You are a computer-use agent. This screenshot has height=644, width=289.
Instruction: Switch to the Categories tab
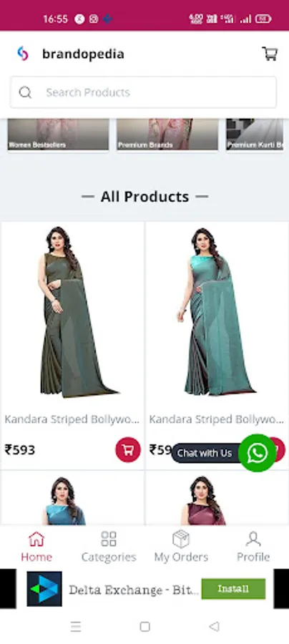click(x=109, y=547)
